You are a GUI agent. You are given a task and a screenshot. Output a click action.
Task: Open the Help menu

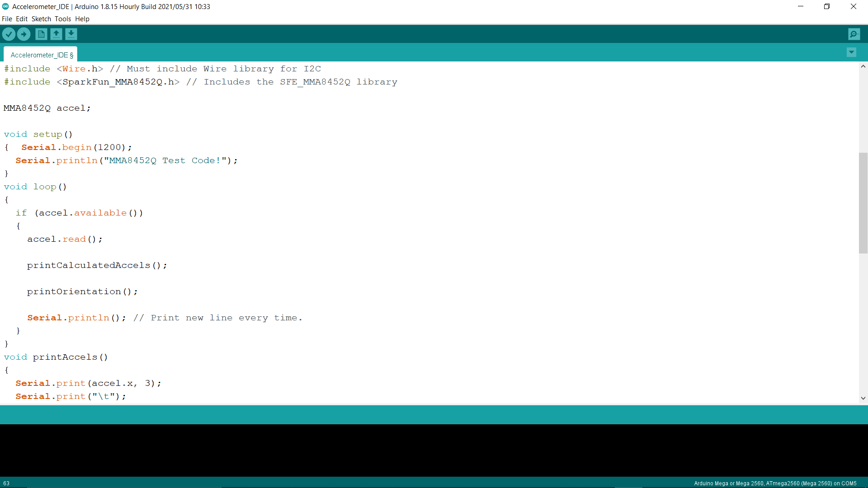click(x=82, y=19)
